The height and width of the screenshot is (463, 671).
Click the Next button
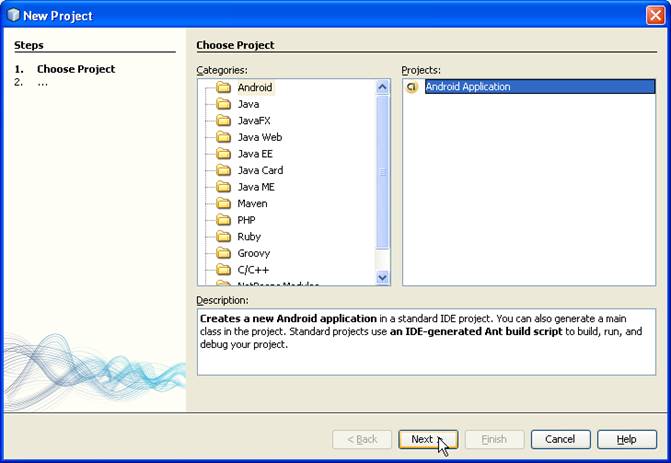[x=428, y=439]
